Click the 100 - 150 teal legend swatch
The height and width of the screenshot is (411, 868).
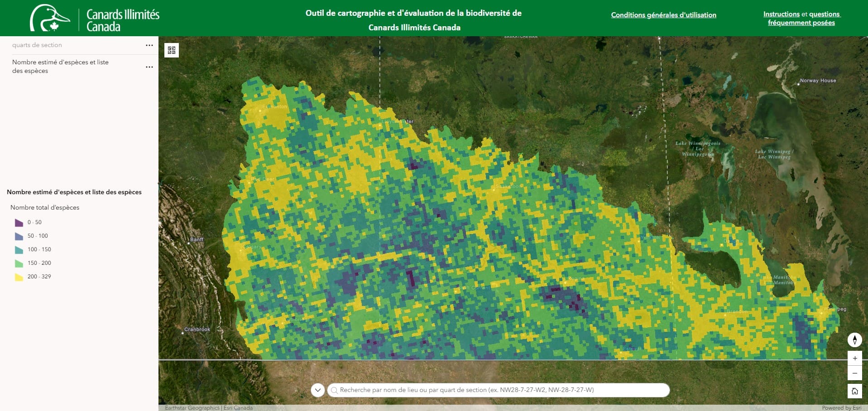19,249
